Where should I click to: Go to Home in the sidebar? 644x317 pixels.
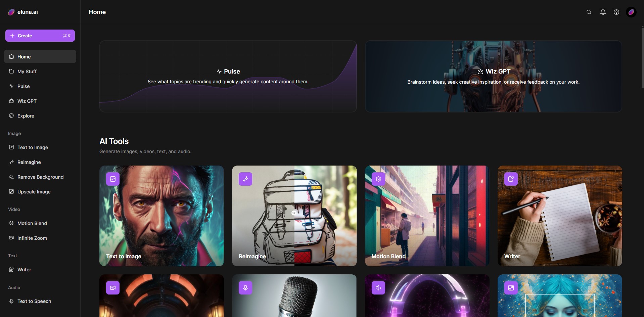(x=40, y=56)
